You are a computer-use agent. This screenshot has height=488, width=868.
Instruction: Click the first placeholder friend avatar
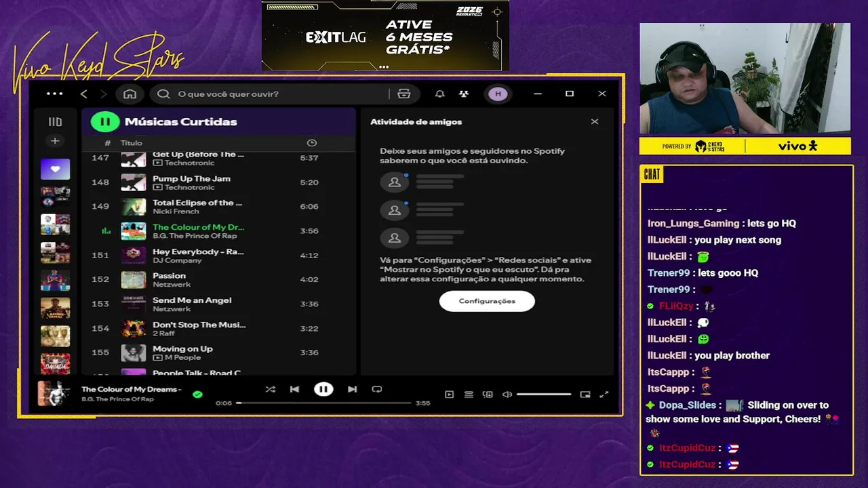[x=394, y=182]
